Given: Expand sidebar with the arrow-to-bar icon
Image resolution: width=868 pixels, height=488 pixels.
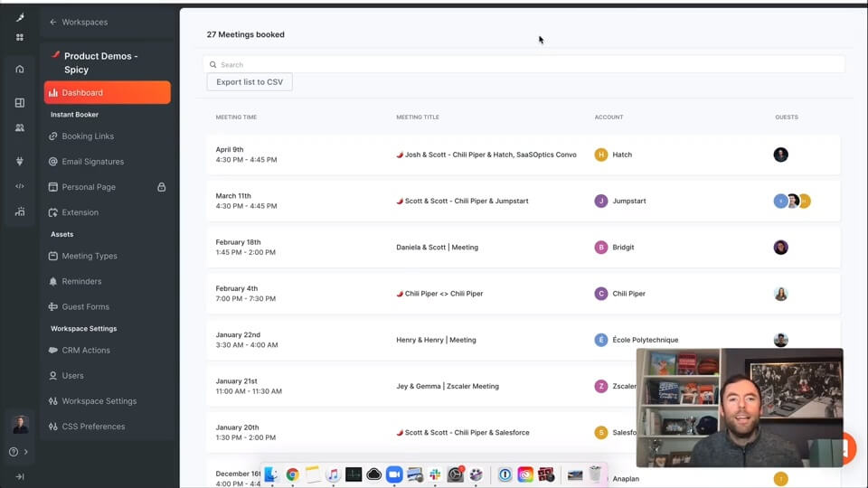Looking at the screenshot, I should click(20, 476).
